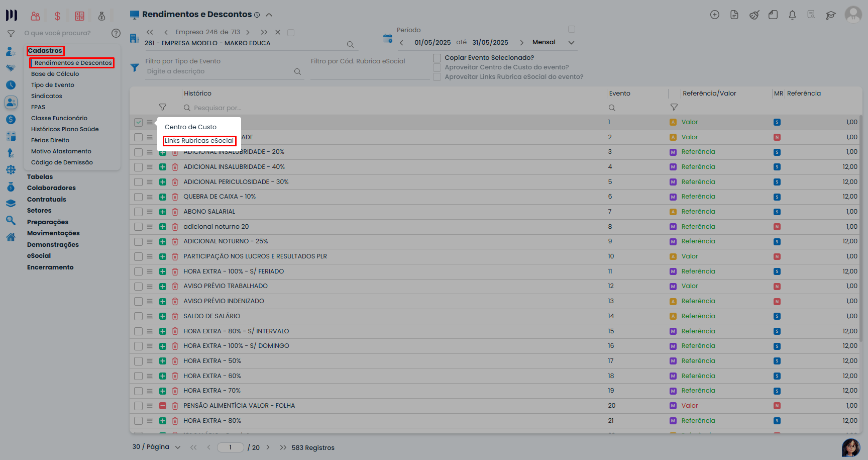
Task: Open the chat assistant avatar at bottom right
Action: tap(851, 447)
